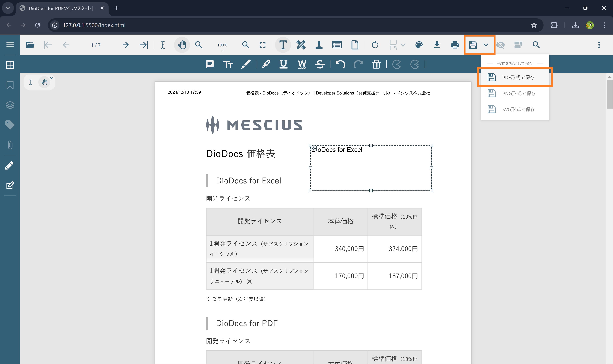Select the ink pen drawing tool
The height and width of the screenshot is (364, 613).
[x=246, y=64]
